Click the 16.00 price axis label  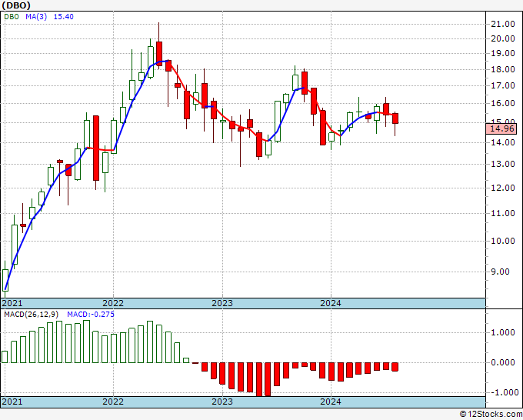[x=503, y=103]
